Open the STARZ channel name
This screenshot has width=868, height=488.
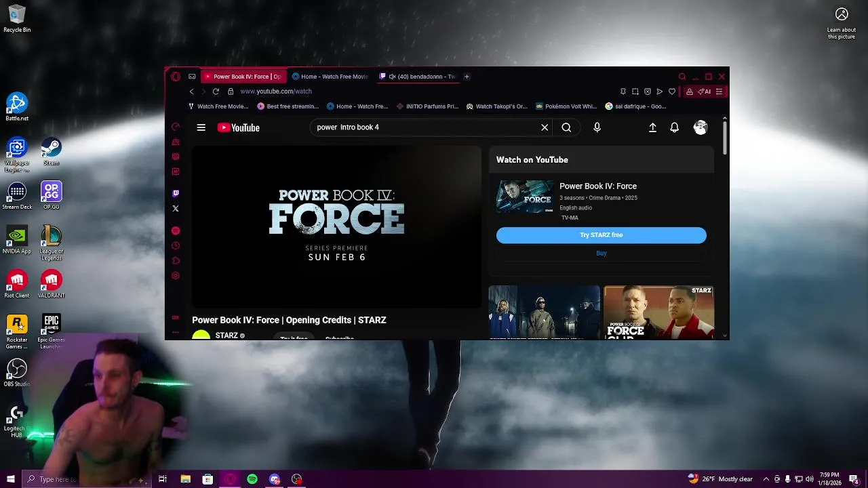[x=226, y=335]
